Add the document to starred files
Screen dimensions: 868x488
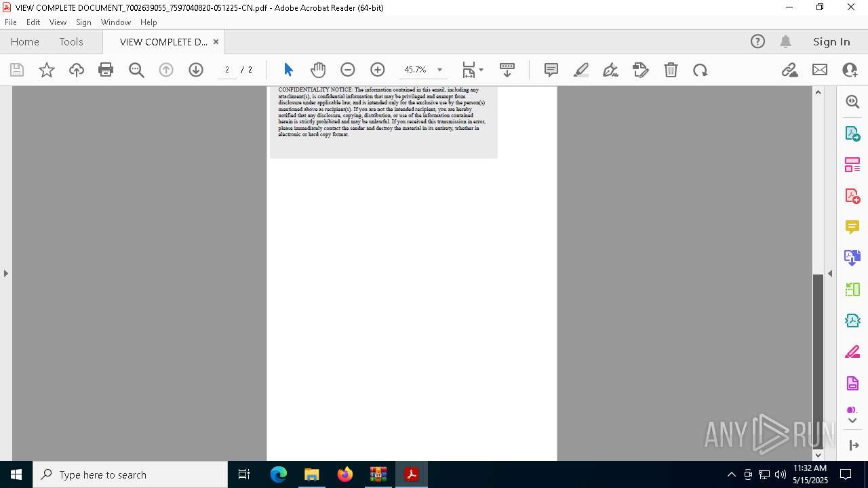47,70
